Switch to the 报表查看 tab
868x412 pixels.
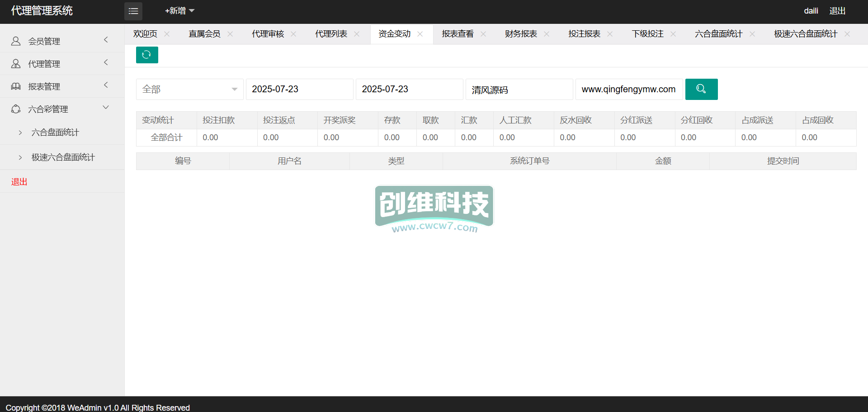tap(458, 34)
